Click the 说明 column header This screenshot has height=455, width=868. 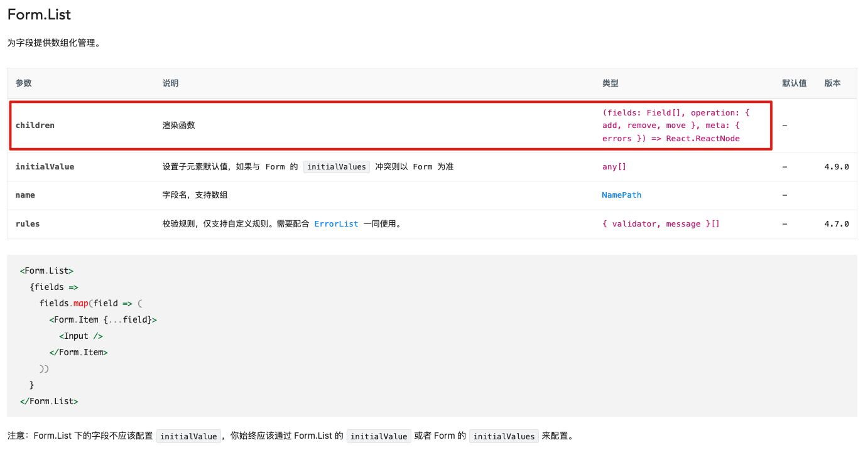(x=170, y=83)
